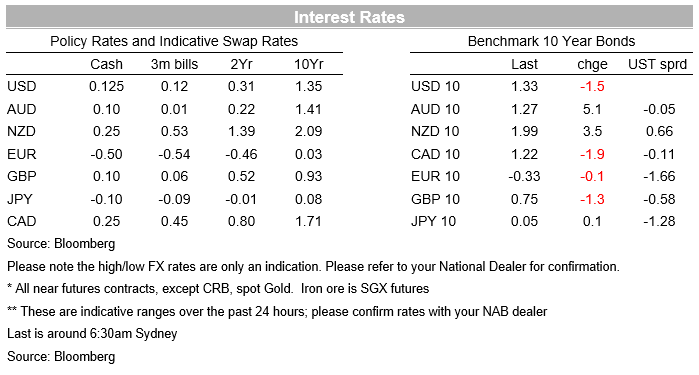Click JPY 10 last value 0.05
The height and width of the screenshot is (375, 699).
coord(524,221)
